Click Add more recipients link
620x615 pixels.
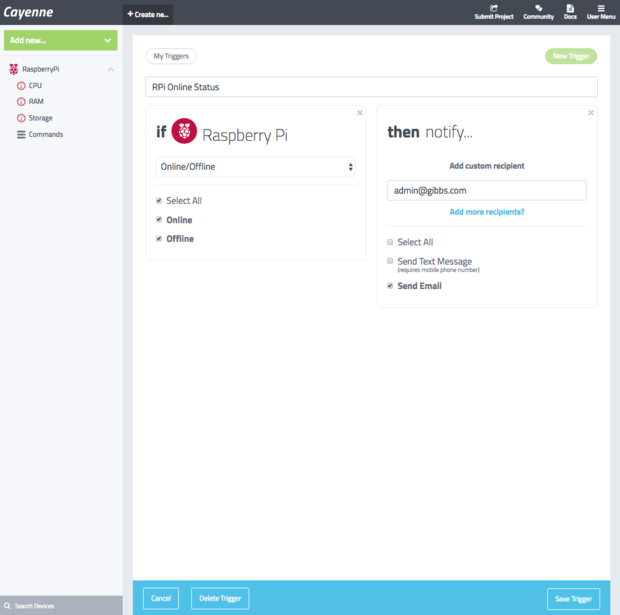pos(487,212)
